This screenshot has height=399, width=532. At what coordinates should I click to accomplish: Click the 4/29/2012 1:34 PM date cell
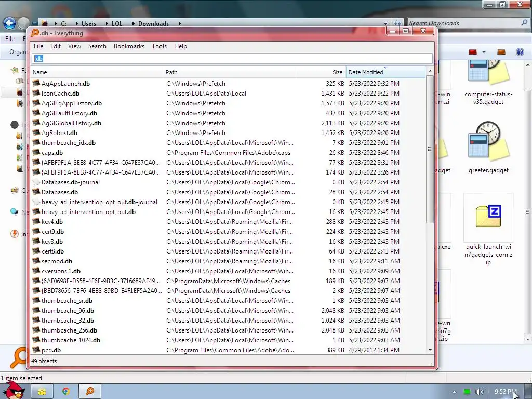[374, 350]
